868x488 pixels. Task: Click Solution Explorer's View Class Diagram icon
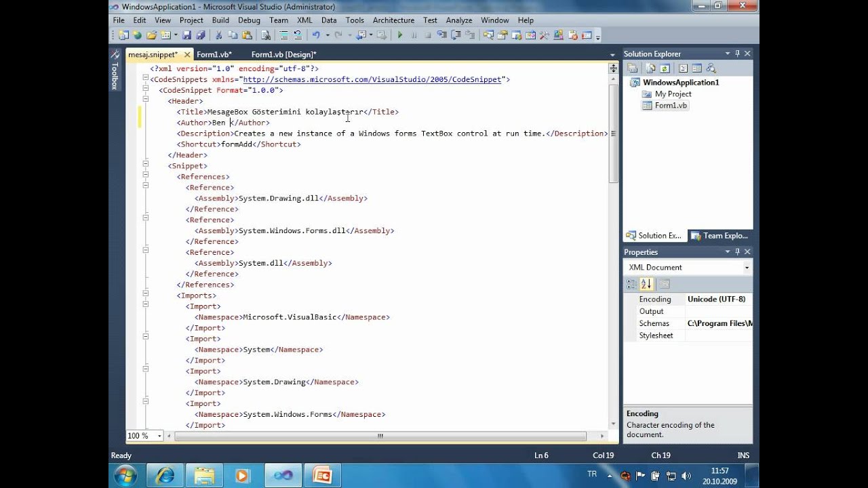coord(711,68)
